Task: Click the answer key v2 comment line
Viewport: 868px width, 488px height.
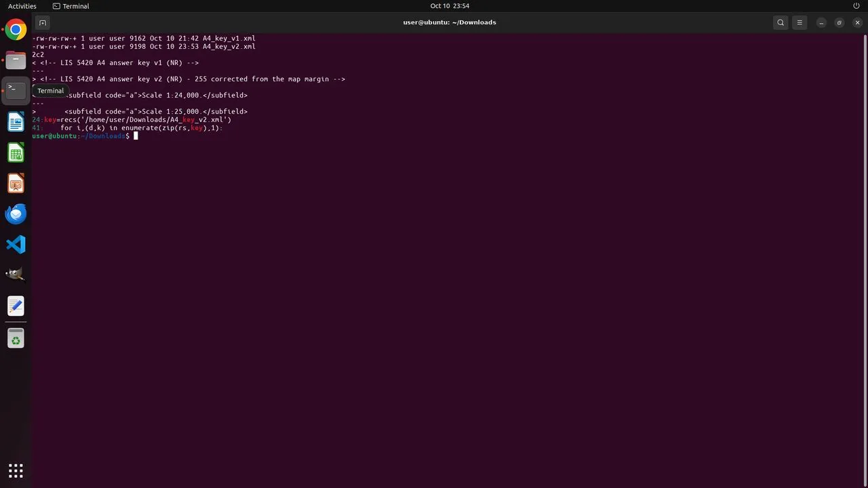Action: [x=189, y=79]
